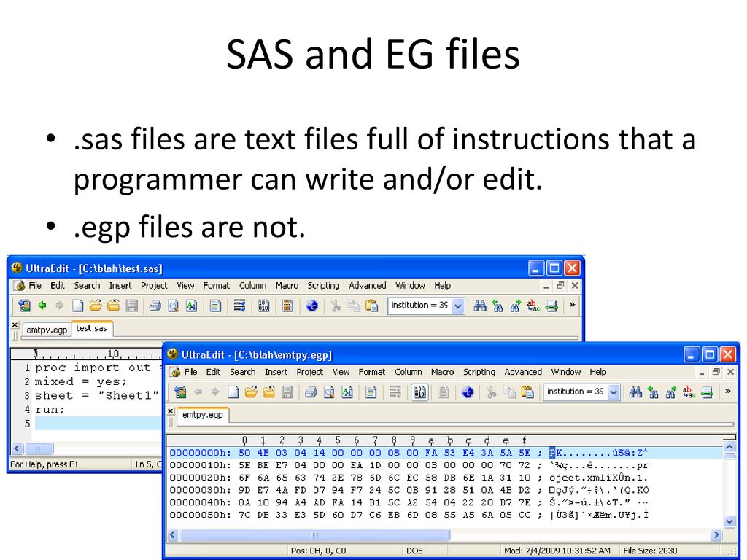Close emtpy.egp tab with X button

(x=171, y=411)
